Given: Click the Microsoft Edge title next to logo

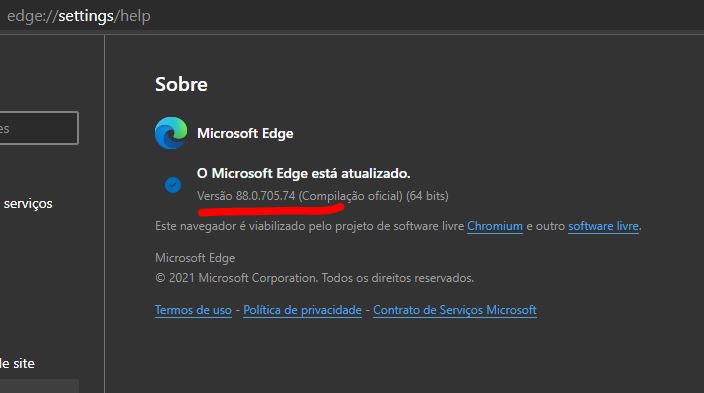Looking at the screenshot, I should (x=245, y=133).
